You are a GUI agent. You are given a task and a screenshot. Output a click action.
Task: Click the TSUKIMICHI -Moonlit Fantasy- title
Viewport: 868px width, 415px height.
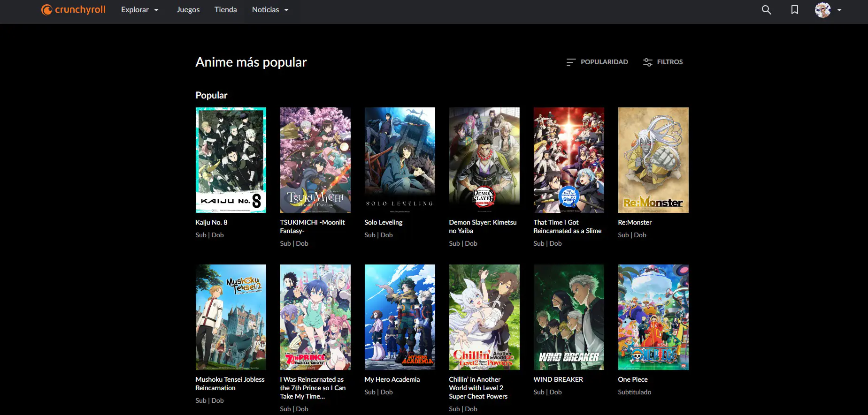coord(313,226)
